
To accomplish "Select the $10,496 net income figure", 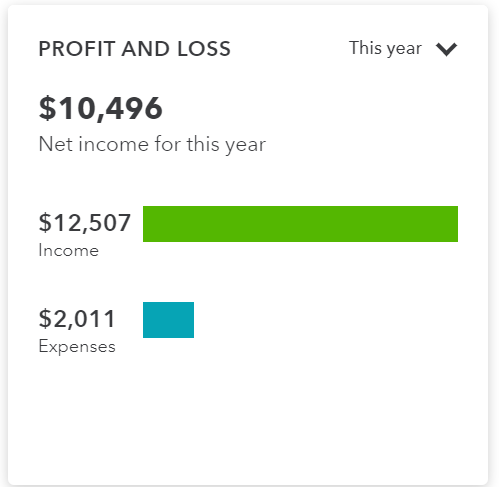I will pyautogui.click(x=100, y=108).
